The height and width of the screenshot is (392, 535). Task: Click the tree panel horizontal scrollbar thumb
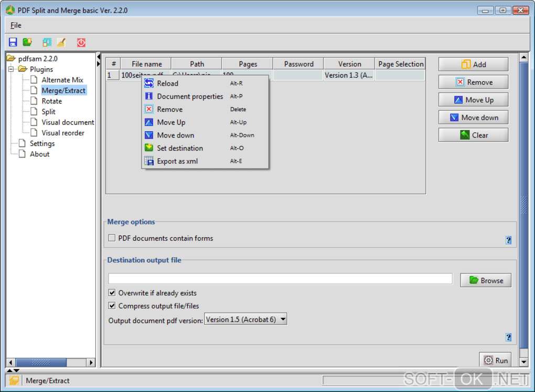41,362
